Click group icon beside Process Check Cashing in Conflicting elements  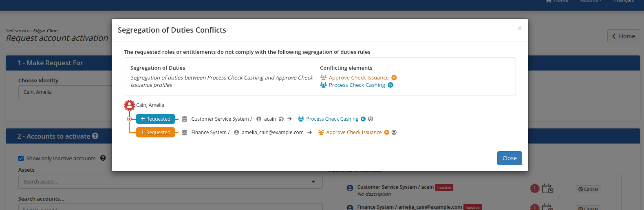pos(323,85)
